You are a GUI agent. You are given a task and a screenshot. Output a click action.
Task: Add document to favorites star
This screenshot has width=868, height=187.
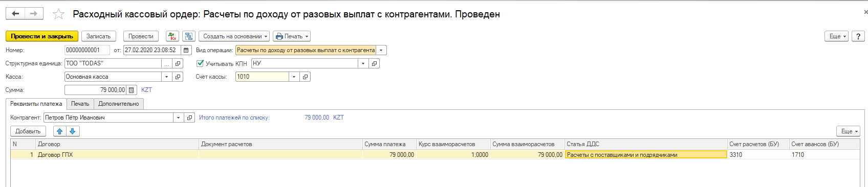[x=59, y=14]
